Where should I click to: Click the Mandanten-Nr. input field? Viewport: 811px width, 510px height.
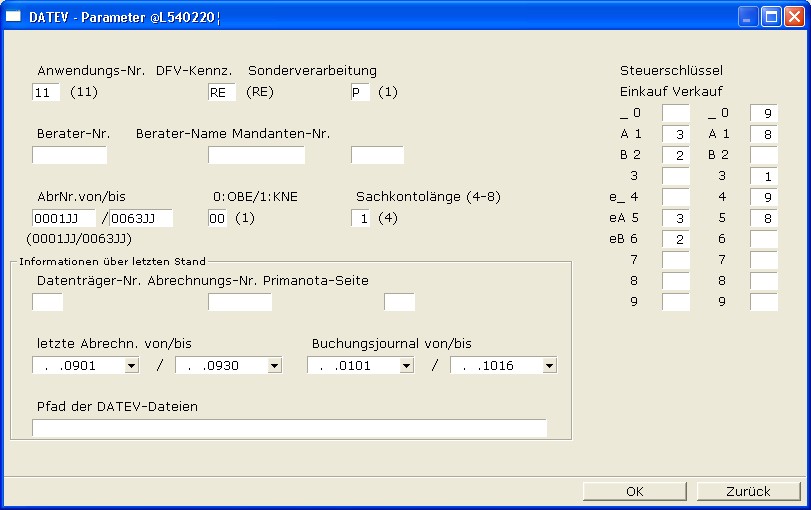(x=377, y=155)
